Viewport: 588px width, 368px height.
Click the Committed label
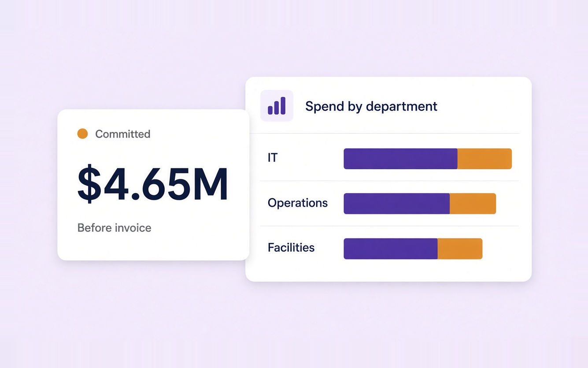tap(123, 134)
